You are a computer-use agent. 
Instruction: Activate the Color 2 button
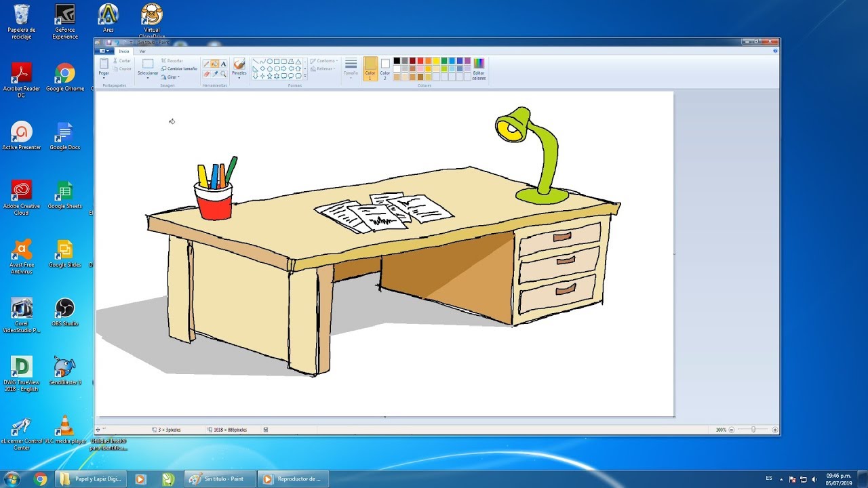[385, 68]
